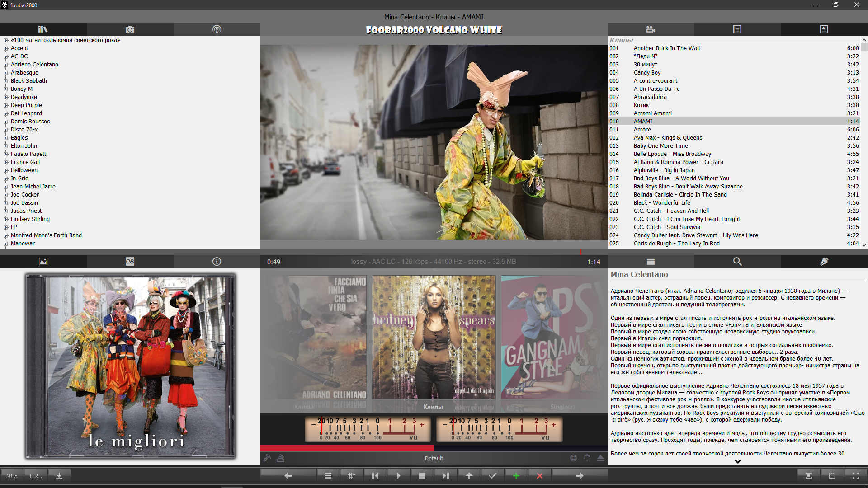Stop playback
The image size is (868, 488).
pyautogui.click(x=422, y=476)
